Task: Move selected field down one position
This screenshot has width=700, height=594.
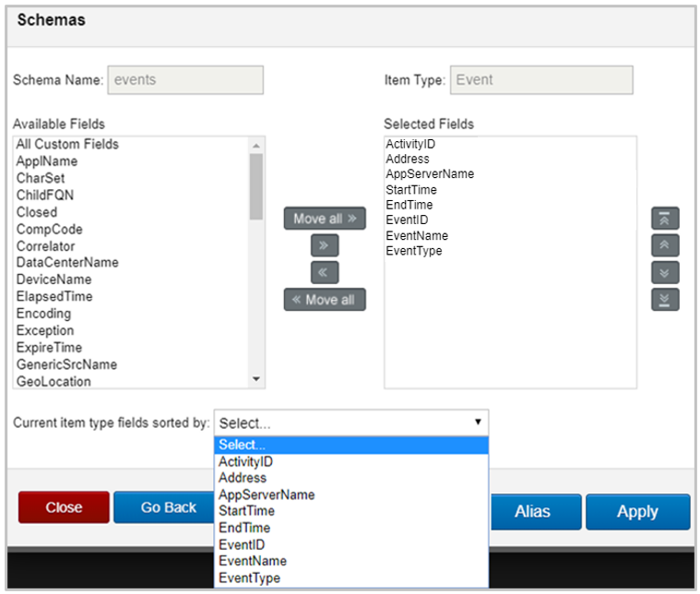Action: [665, 272]
